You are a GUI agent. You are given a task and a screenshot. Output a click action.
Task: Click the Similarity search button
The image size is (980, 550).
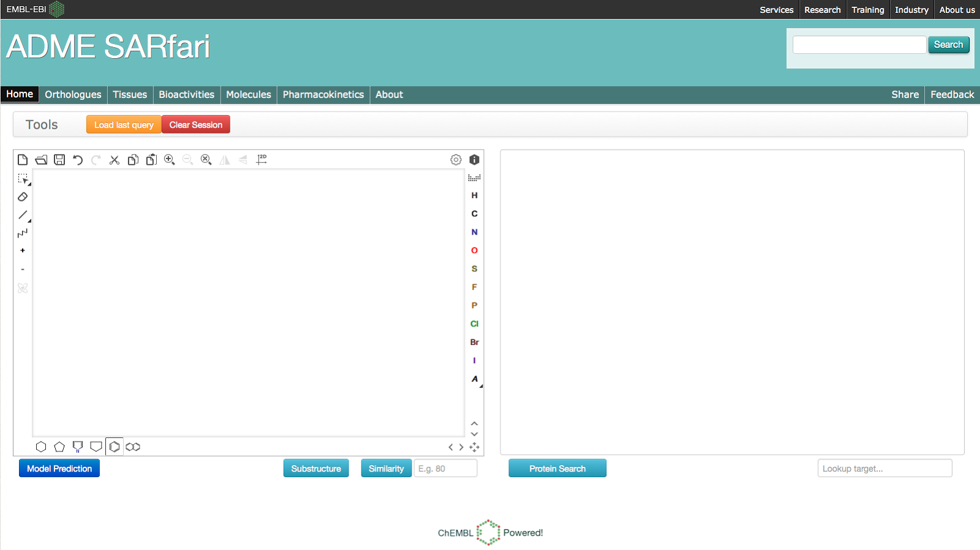point(386,469)
